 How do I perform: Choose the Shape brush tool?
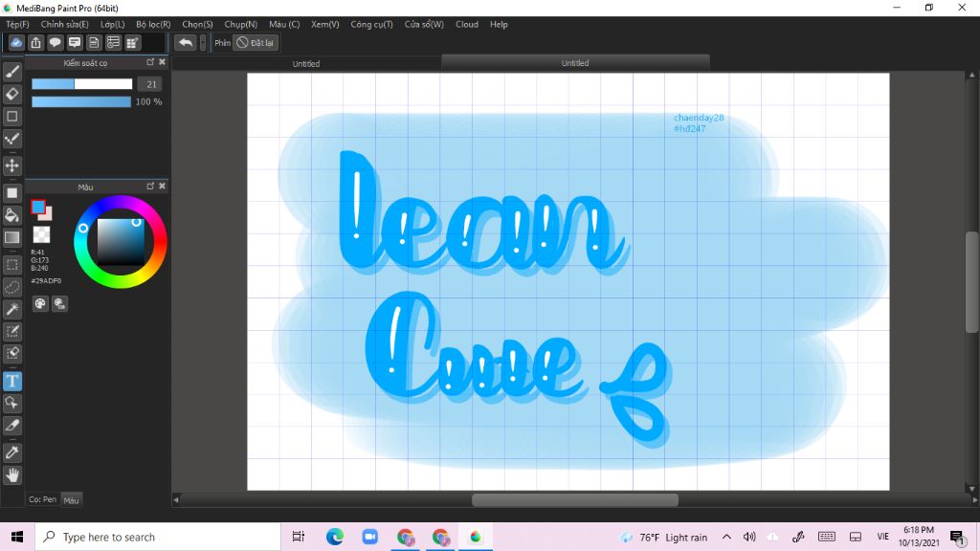[11, 116]
